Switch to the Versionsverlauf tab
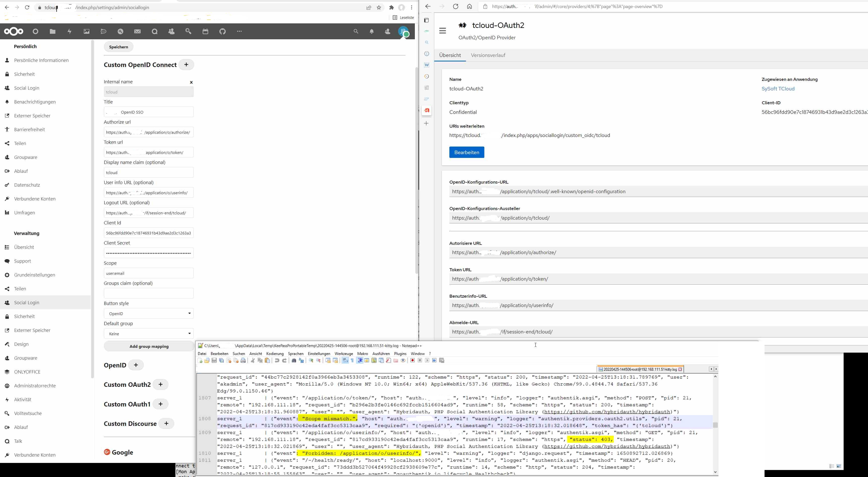Image resolution: width=868 pixels, height=477 pixels. tap(488, 55)
